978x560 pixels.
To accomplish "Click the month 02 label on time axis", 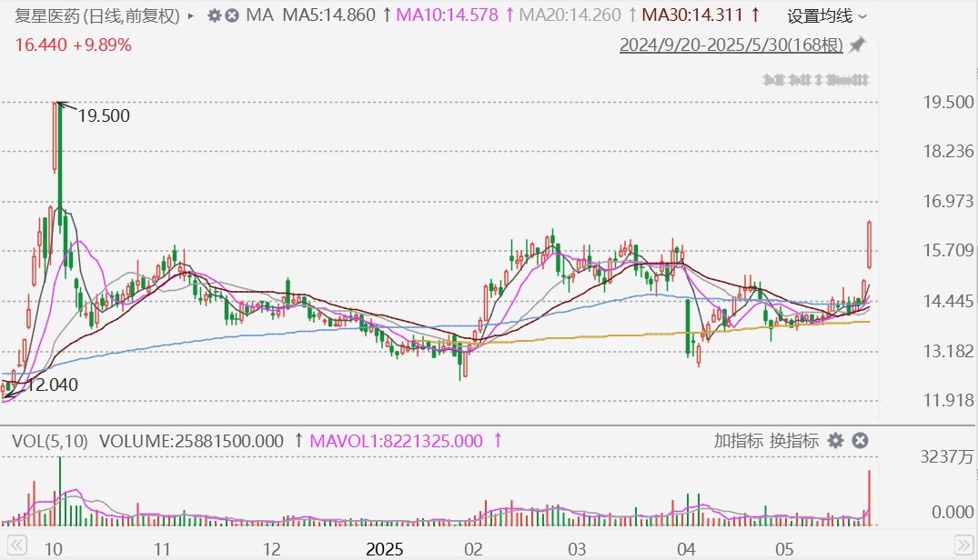I will (473, 549).
